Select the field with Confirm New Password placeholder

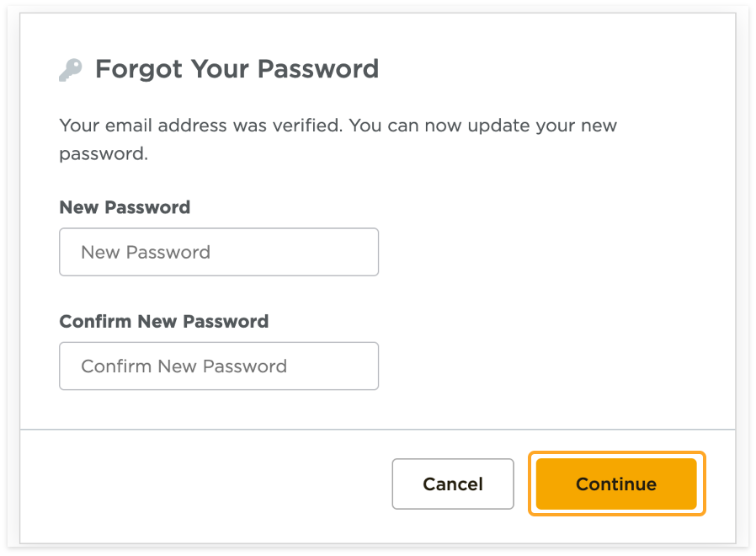click(x=219, y=366)
